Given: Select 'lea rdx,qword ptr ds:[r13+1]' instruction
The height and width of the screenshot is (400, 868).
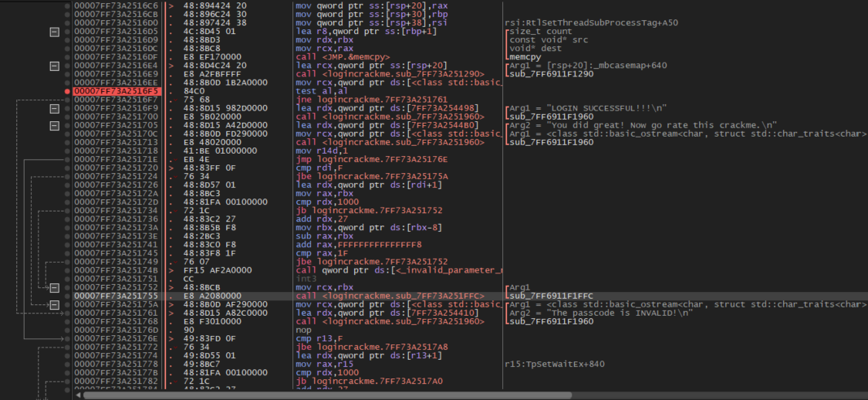Looking at the screenshot, I should (x=369, y=356).
